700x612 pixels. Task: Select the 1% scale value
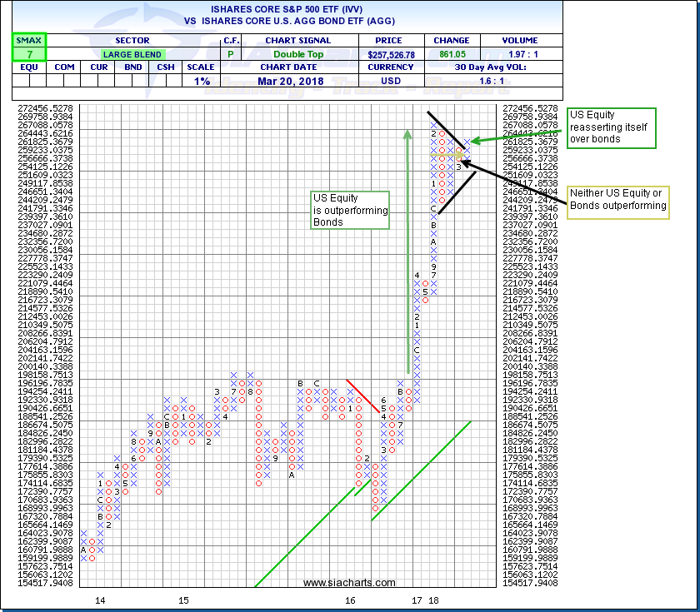202,80
